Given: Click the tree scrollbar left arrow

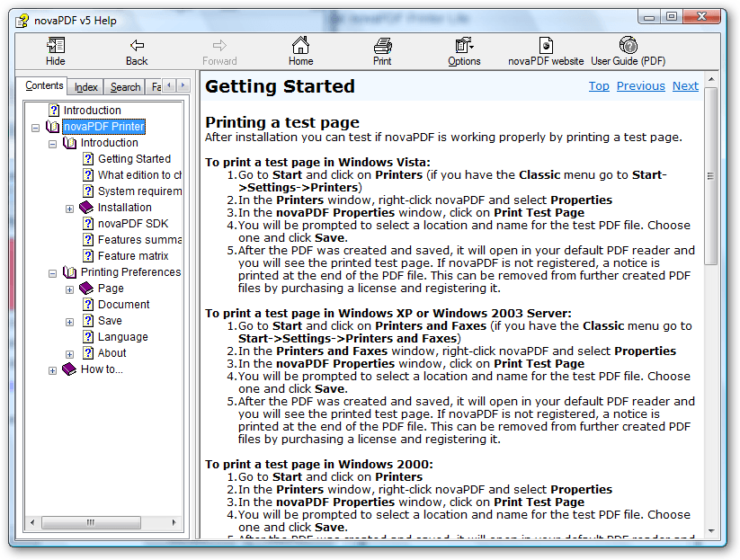Looking at the screenshot, I should (32, 522).
